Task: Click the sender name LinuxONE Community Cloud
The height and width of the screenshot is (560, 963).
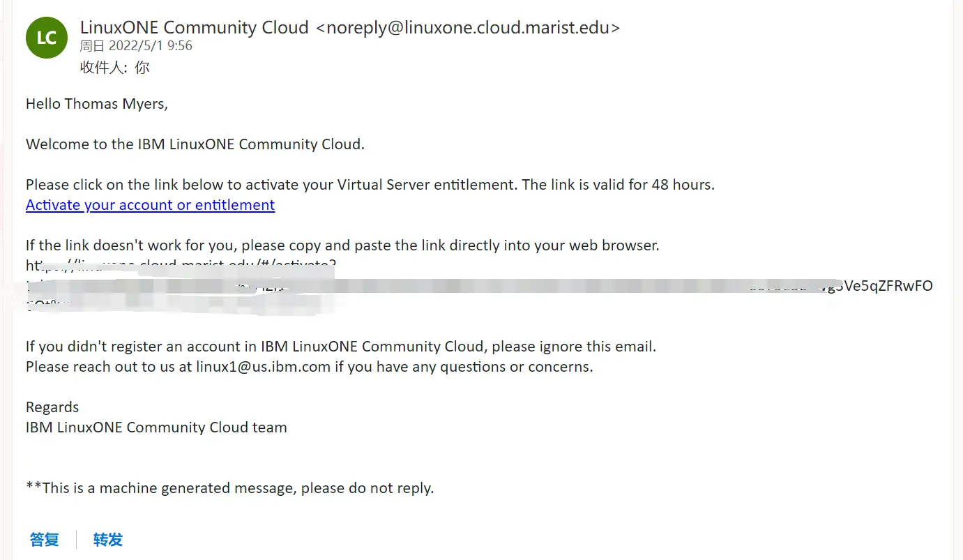Action: [195, 27]
